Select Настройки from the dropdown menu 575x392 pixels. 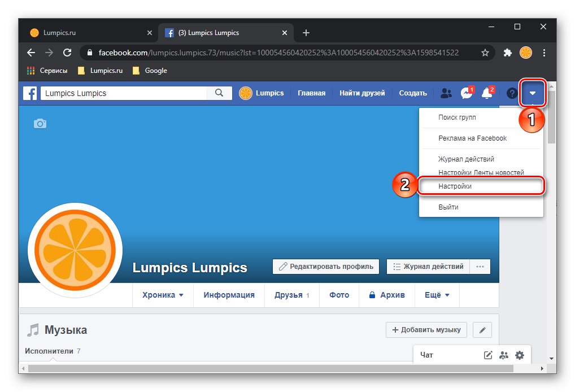(x=481, y=186)
